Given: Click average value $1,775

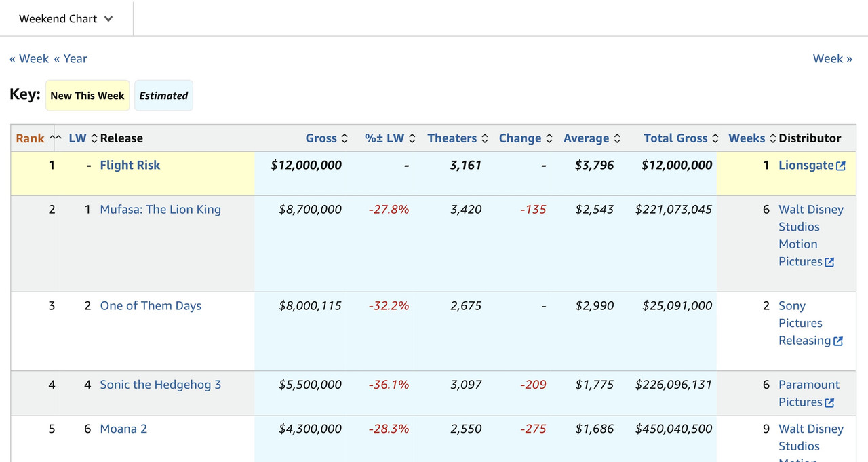Looking at the screenshot, I should point(595,385).
